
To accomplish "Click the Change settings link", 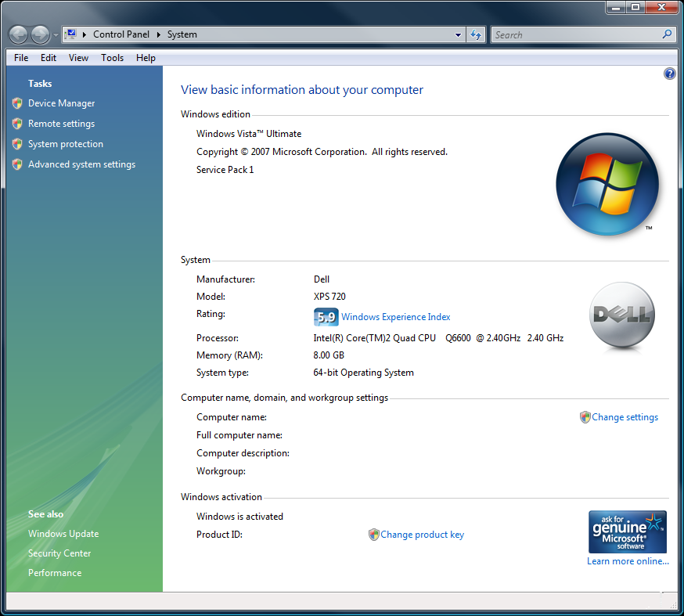I will (625, 417).
